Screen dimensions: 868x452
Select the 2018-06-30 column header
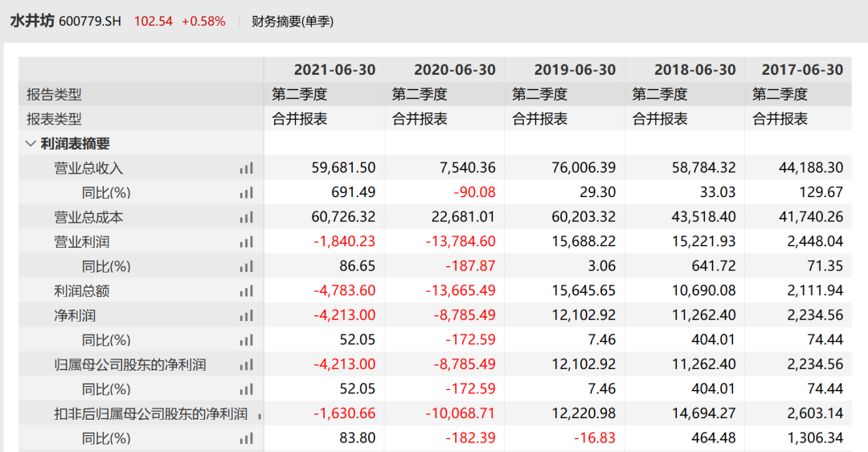point(694,70)
